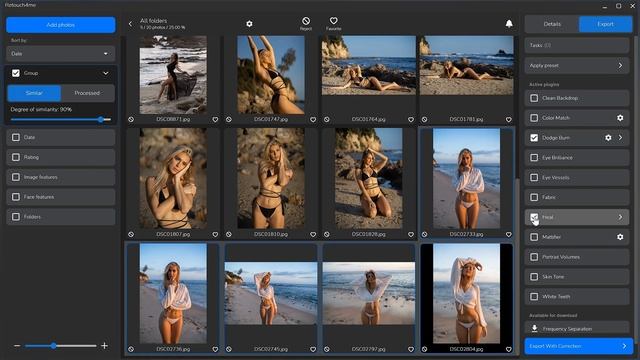Image resolution: width=640 pixels, height=360 pixels.
Task: Decrease thumbnail size with minus icon
Action: 17,346
